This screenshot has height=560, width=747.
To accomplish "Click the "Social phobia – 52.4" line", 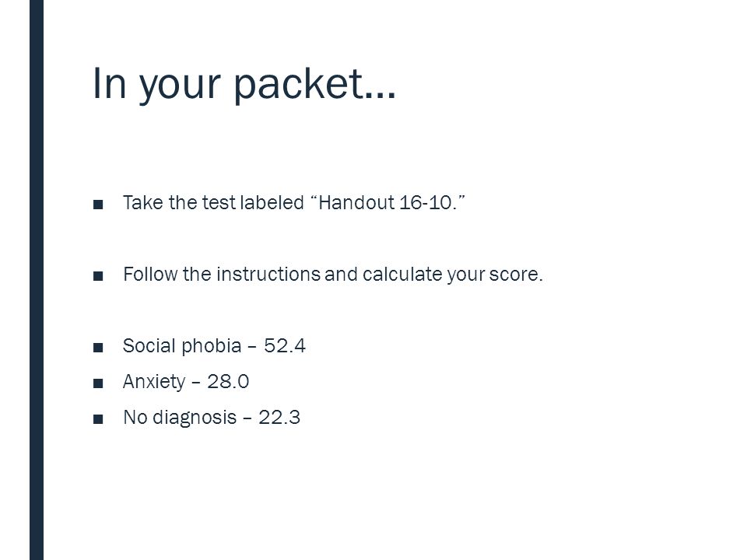I will click(x=214, y=346).
